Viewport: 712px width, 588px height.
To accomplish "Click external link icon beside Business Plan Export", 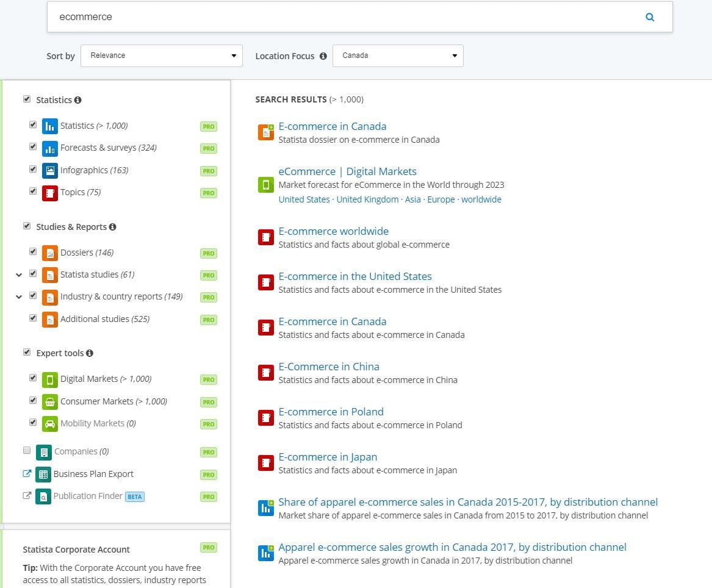I will pos(27,473).
